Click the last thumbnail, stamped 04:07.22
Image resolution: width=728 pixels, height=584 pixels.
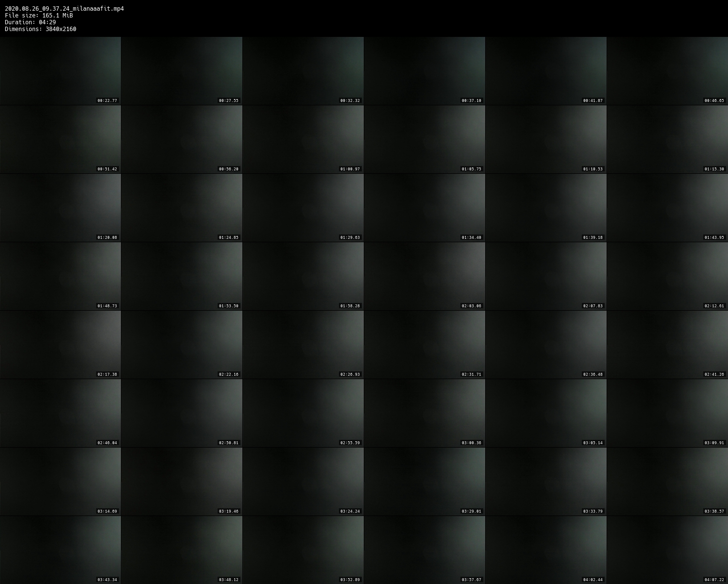(667, 550)
